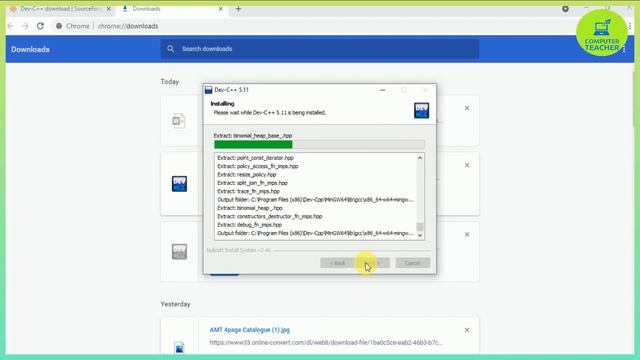Select log line 'Extract: resize_policy.hpp'
The width and height of the screenshot is (640, 360).
click(x=247, y=174)
